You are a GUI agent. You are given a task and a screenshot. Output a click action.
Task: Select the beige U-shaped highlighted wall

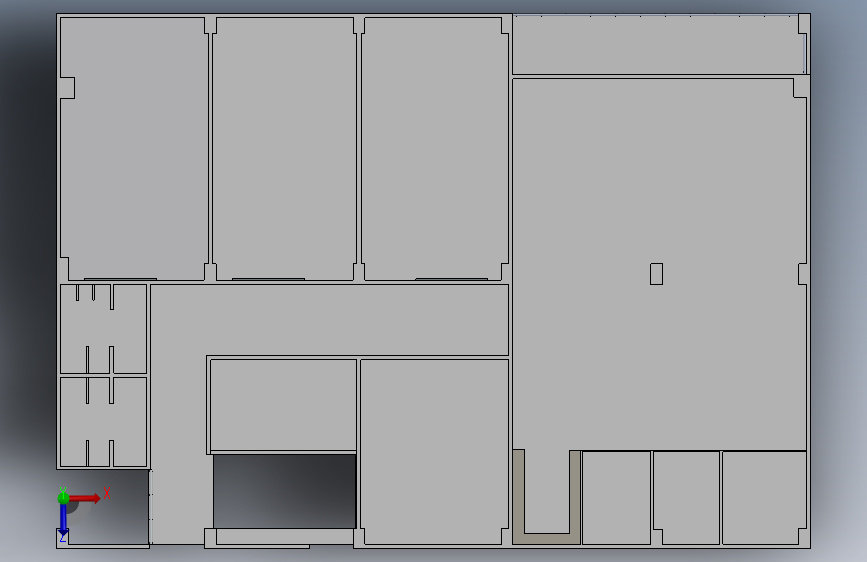pos(546,539)
